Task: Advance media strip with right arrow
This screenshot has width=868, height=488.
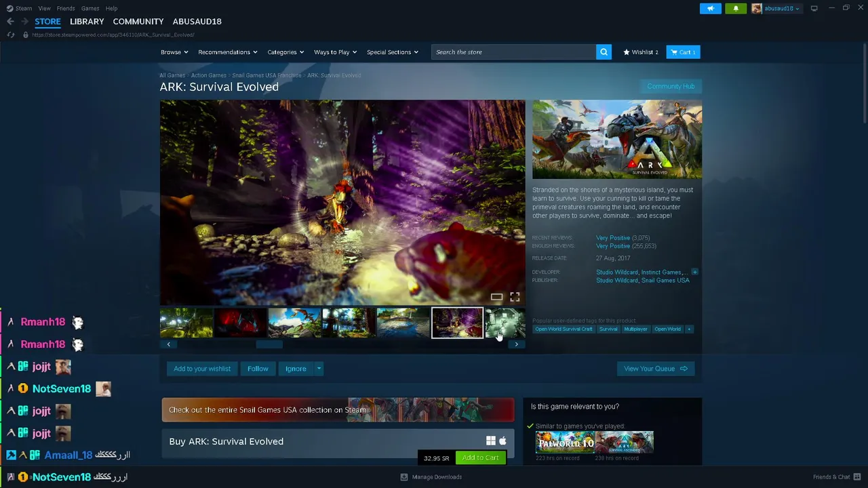Action: click(x=517, y=344)
